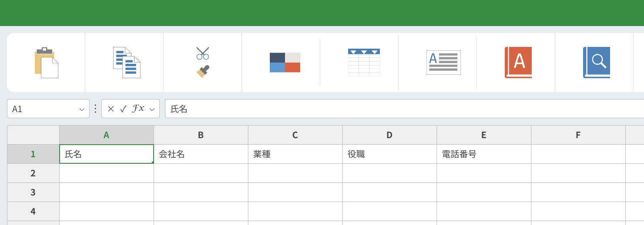The image size is (644, 225).
Task: Open the cell styles color grid icon
Action: (285, 63)
